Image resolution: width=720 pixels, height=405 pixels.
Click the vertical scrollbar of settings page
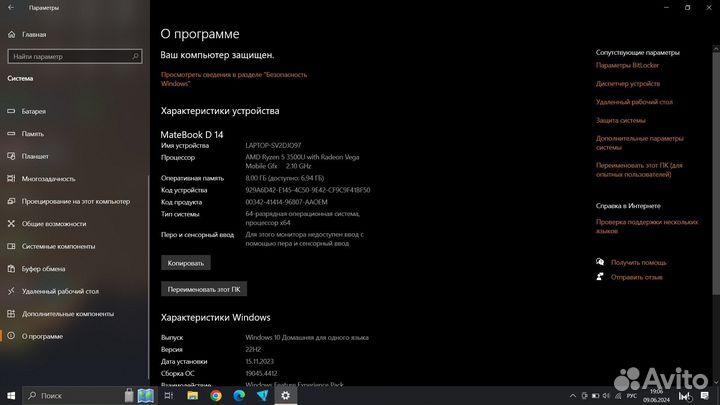[x=716, y=172]
